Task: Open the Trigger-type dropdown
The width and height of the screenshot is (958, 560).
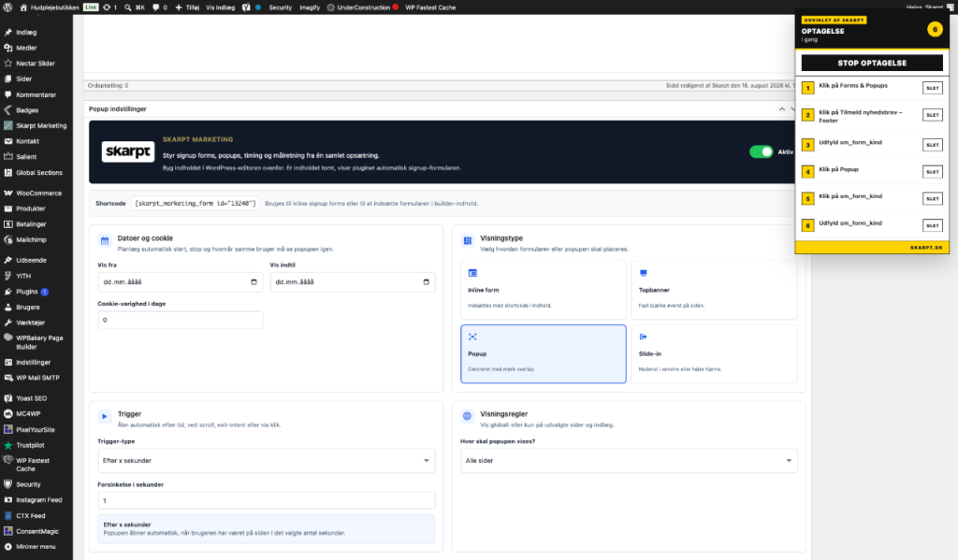Action: pyautogui.click(x=267, y=461)
